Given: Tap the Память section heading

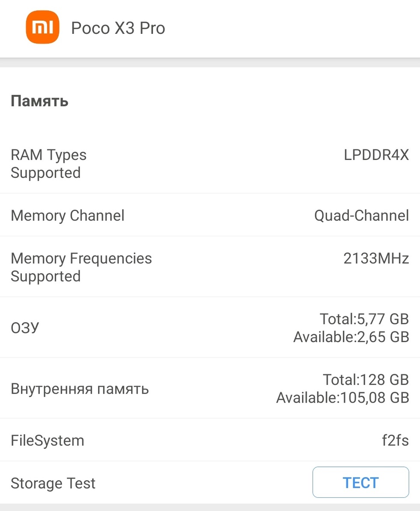Looking at the screenshot, I should [x=39, y=101].
